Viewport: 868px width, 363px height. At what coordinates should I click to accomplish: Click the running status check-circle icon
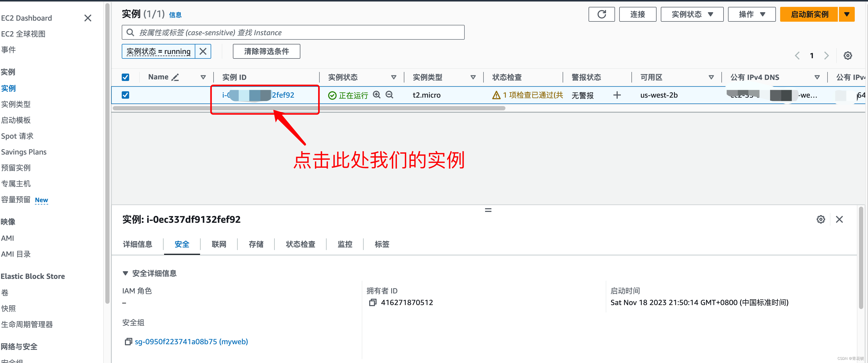pos(332,96)
